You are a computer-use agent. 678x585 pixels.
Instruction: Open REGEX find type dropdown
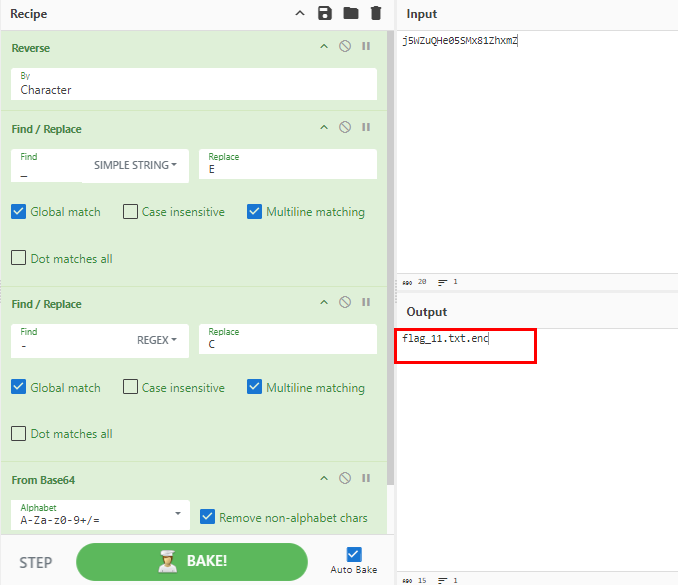(157, 340)
